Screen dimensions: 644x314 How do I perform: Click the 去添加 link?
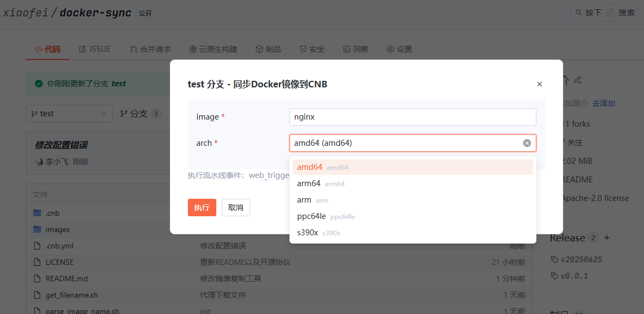click(604, 103)
